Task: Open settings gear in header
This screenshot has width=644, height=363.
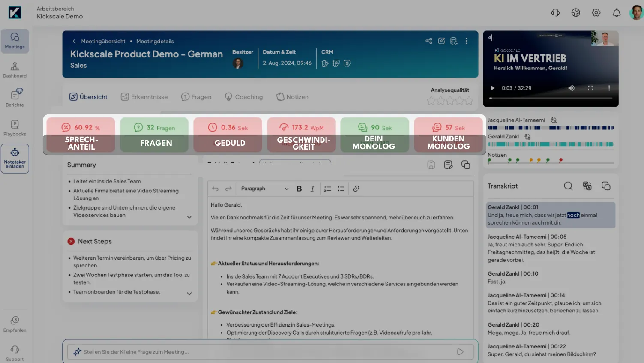Action: 596,13
